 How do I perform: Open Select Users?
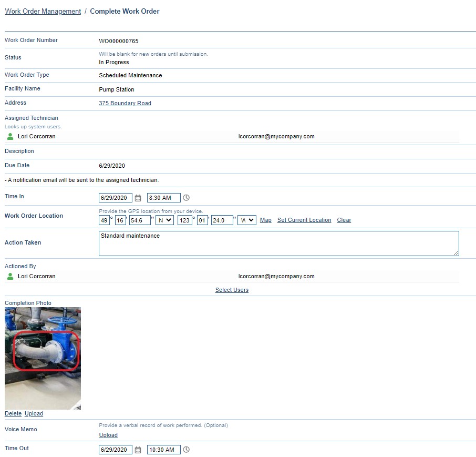[x=232, y=290]
